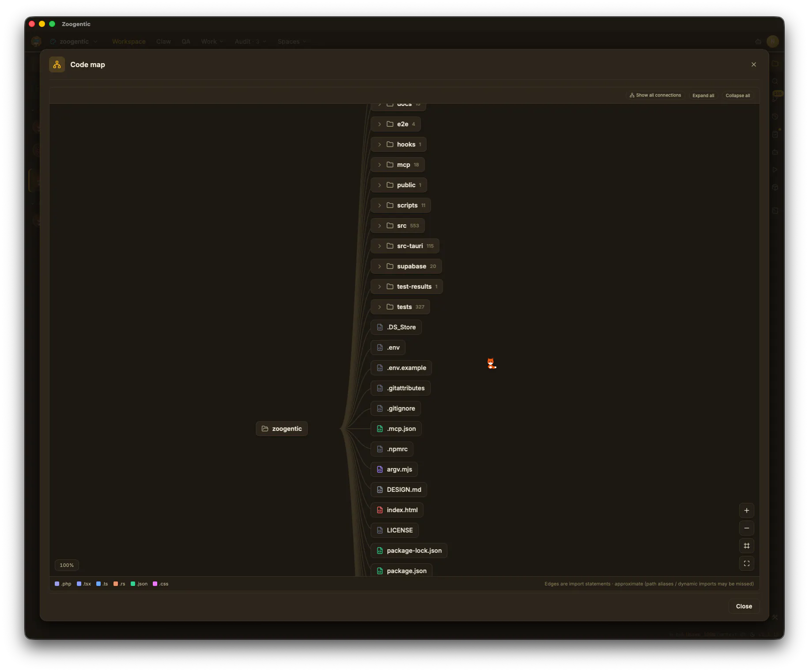Click the purple argv.mjs file icon
The image size is (809, 672).
[380, 469]
